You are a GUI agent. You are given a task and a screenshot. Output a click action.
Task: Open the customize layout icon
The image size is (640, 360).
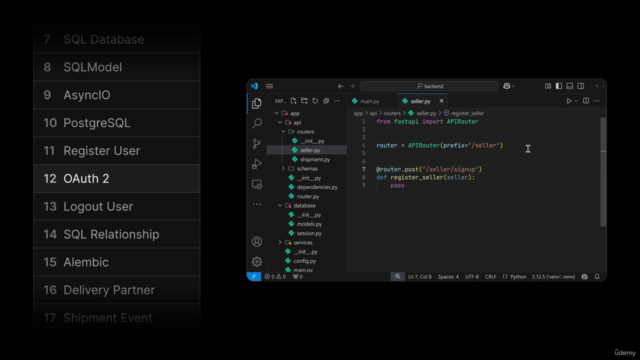[x=548, y=86]
